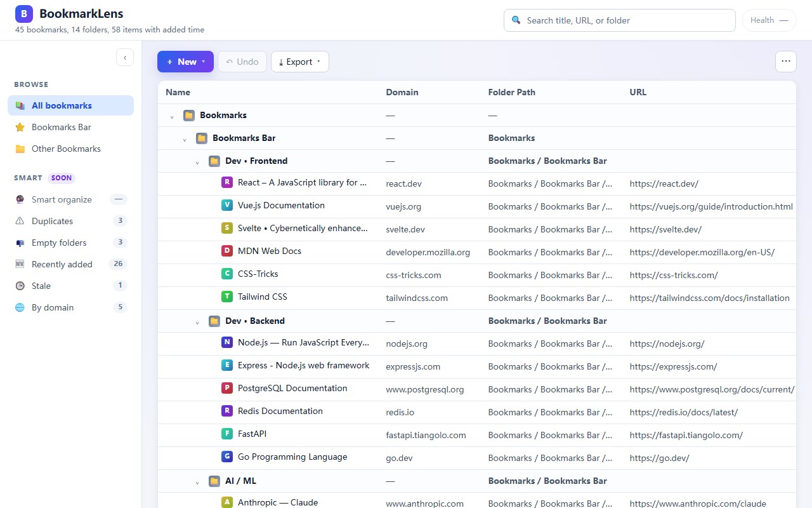Click the Duplicates count badge 3
The height and width of the screenshot is (508, 812).
120,221
